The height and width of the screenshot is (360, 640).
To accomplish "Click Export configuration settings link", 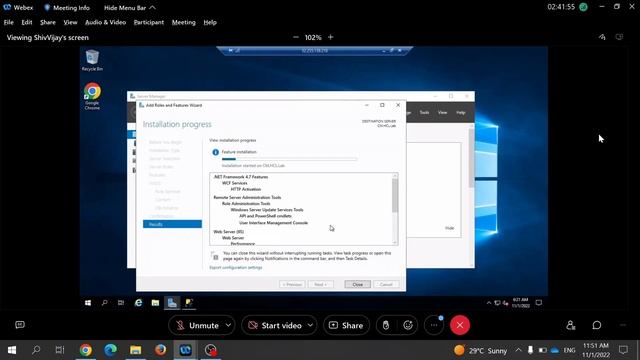I will click(236, 267).
